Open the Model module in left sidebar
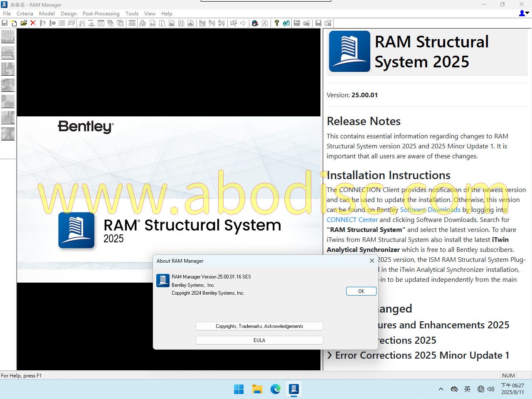The width and height of the screenshot is (532, 399). point(7,37)
